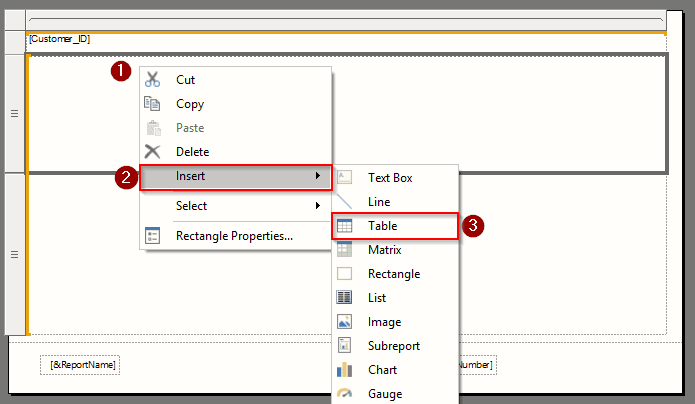Insert a List item

tap(395, 298)
